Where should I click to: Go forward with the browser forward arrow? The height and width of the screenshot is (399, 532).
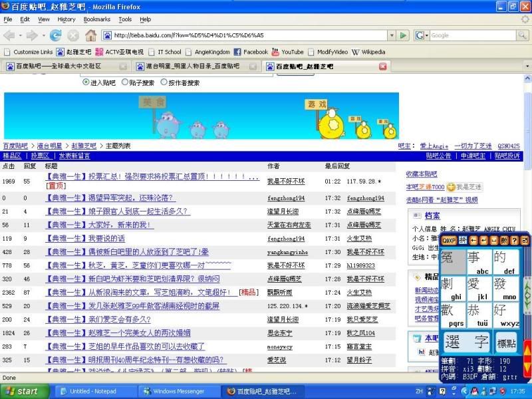click(32, 35)
